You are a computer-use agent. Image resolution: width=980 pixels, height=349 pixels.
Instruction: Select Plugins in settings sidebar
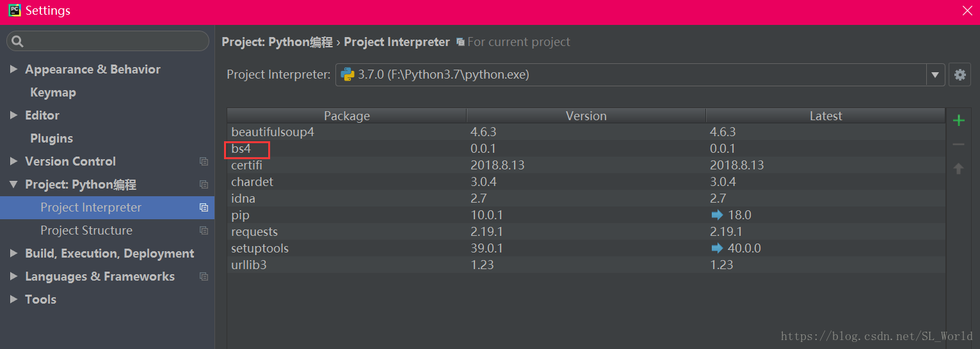point(51,139)
